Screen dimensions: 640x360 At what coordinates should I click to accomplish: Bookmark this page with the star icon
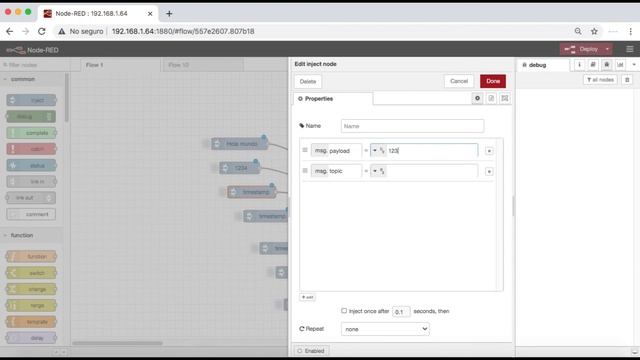pyautogui.click(x=594, y=31)
